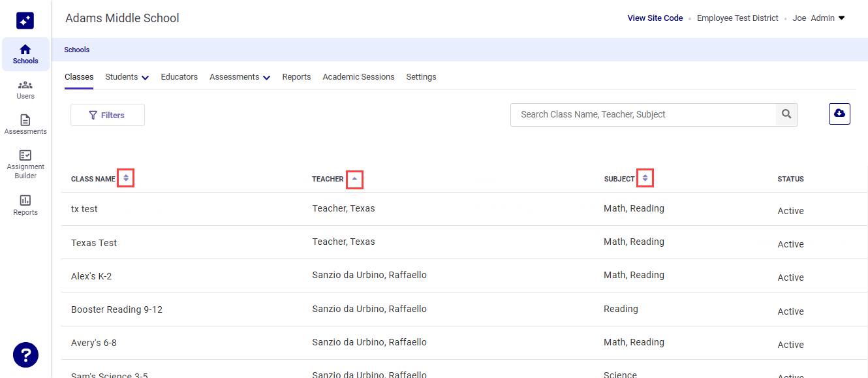Open Schools in the sidebar

25,54
